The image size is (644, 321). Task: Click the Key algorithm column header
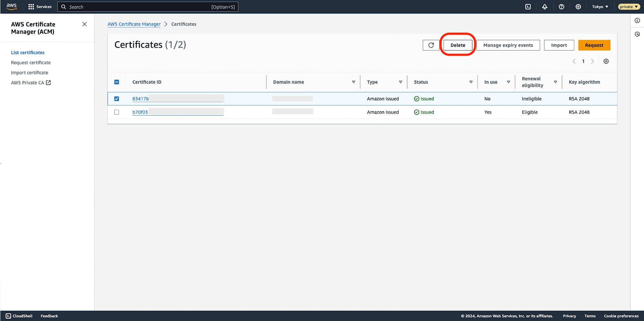(x=584, y=82)
